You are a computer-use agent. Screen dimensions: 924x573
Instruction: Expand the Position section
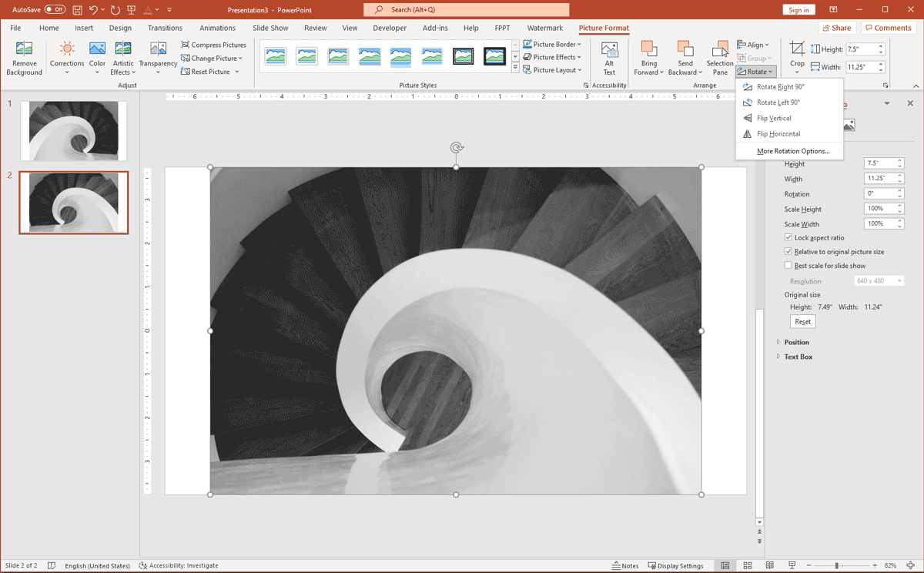coord(796,342)
